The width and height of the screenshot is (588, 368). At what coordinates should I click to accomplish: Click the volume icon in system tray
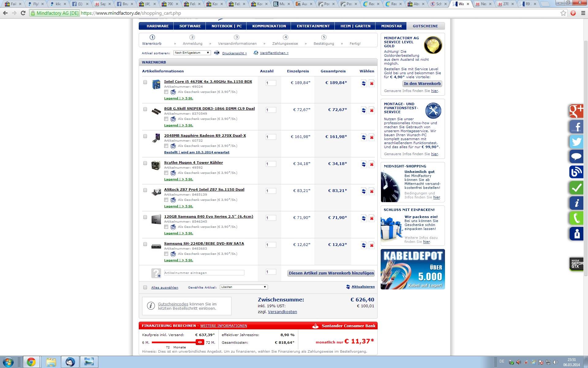click(555, 362)
